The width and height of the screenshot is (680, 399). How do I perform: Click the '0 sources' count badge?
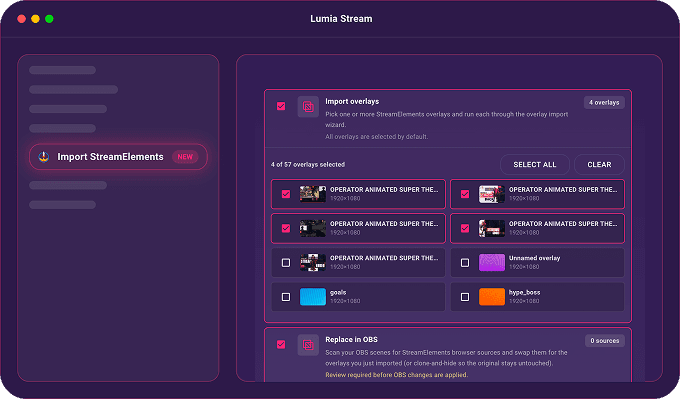coord(605,340)
